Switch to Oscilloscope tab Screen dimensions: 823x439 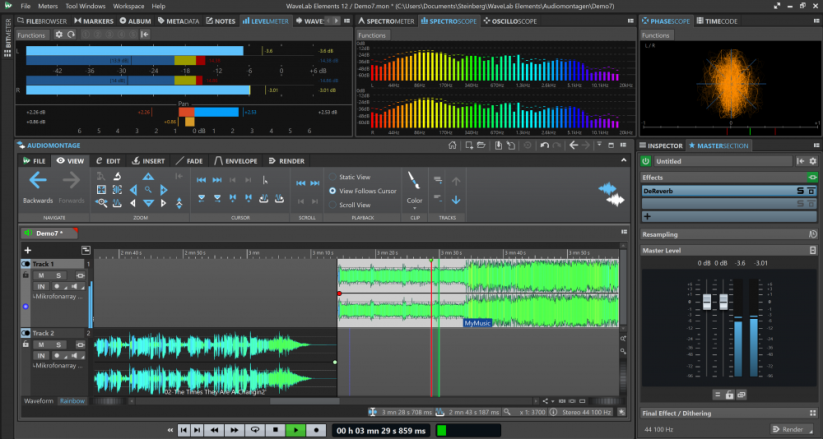tap(510, 21)
